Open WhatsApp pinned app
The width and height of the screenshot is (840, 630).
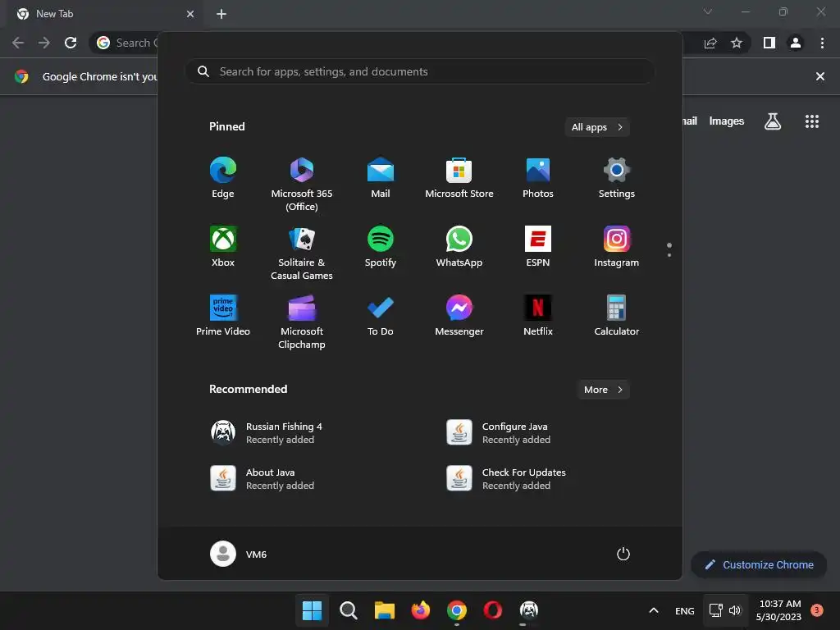(459, 247)
